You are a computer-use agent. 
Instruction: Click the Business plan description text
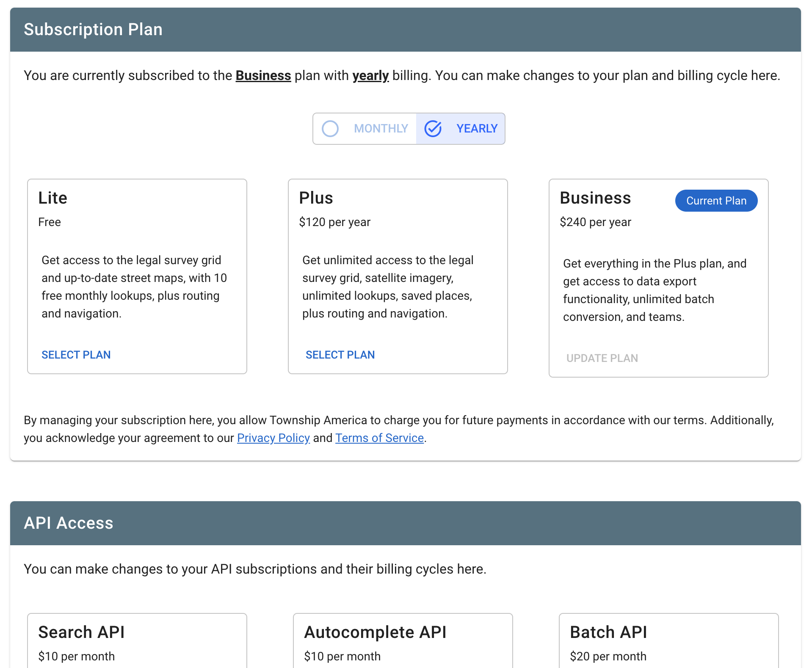pos(655,290)
